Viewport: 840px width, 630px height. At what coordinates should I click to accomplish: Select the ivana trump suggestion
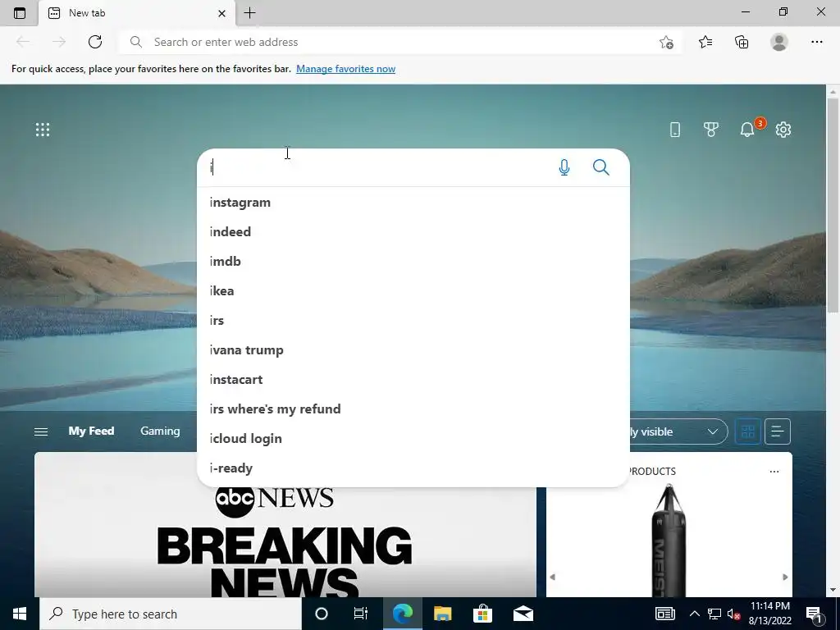click(413, 349)
